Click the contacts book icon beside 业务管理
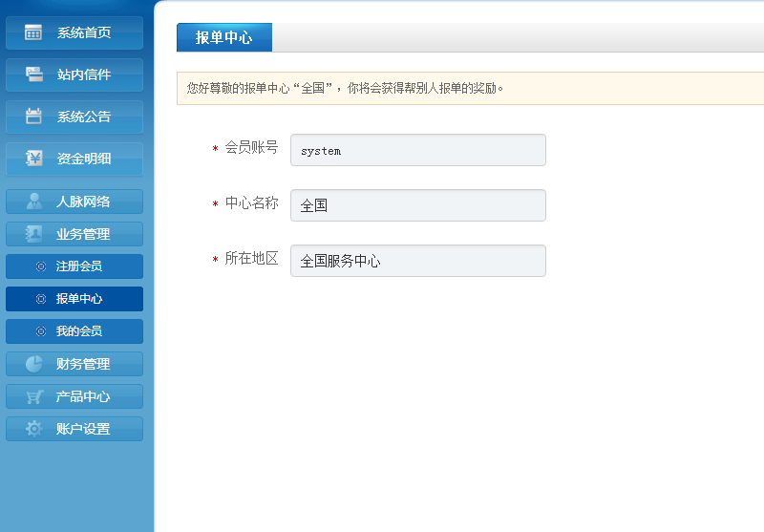764x532 pixels. click(x=33, y=234)
